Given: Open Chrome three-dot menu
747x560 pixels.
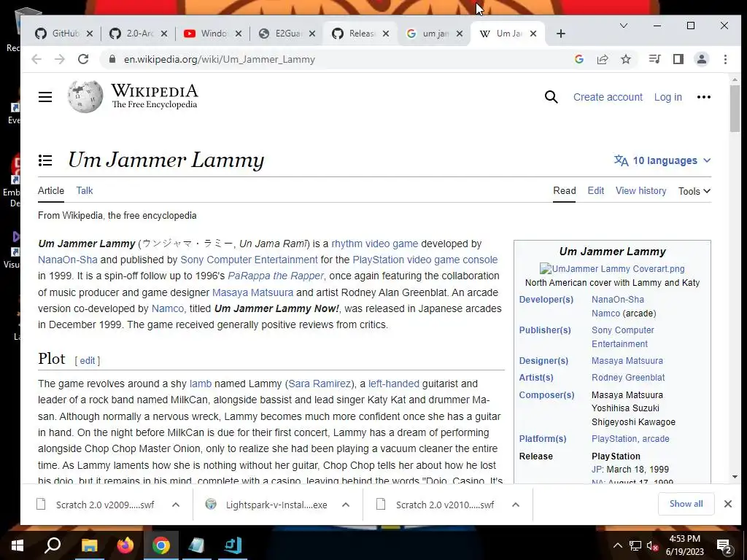Looking at the screenshot, I should tap(725, 59).
